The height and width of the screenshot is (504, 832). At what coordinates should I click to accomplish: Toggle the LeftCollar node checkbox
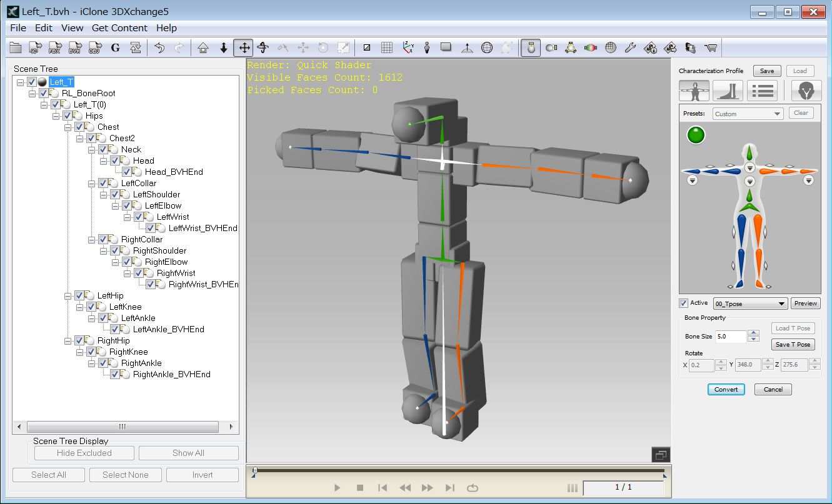(x=103, y=183)
